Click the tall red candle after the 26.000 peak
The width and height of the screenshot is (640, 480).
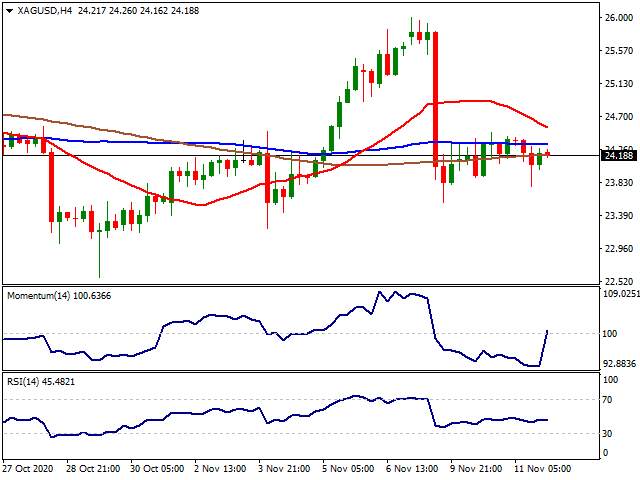pos(436,99)
